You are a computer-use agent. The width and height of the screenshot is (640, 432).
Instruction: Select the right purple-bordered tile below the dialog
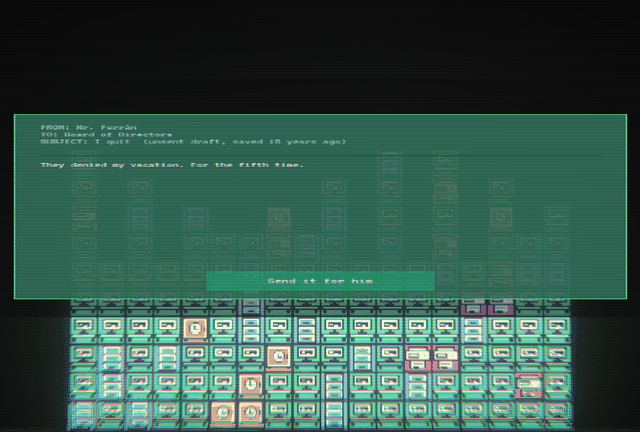point(501,307)
